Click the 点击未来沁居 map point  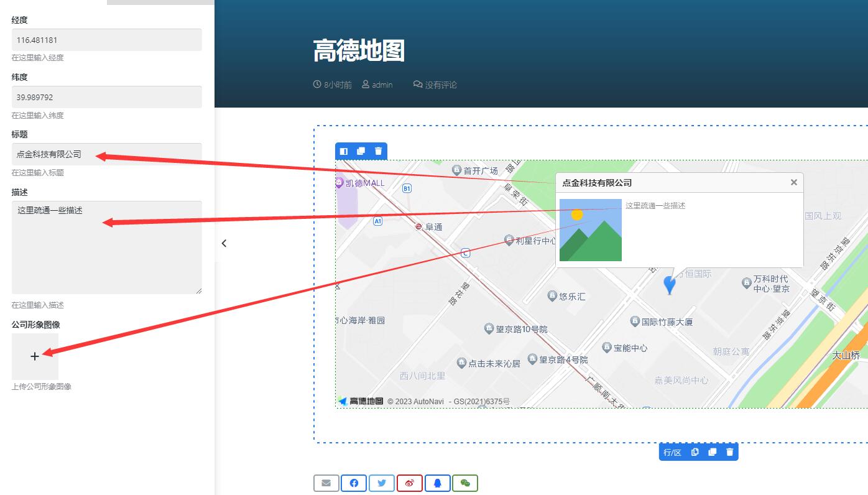coord(488,363)
